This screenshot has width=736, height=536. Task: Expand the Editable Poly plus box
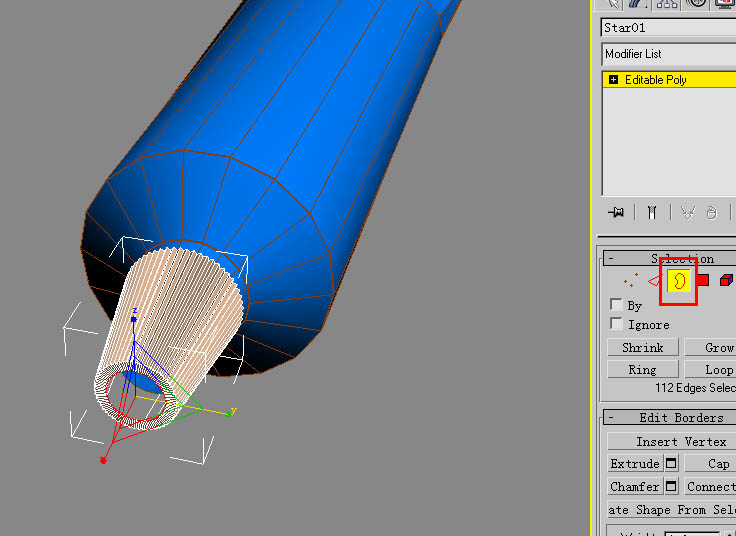point(613,79)
